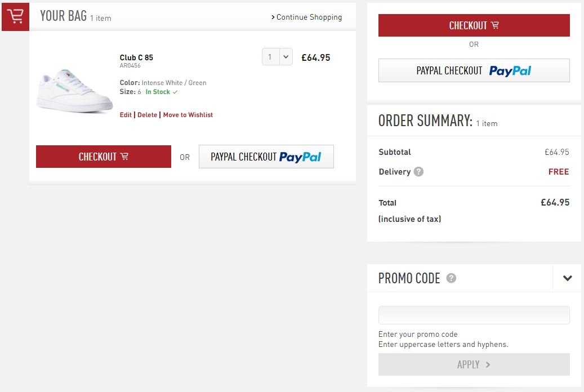Click the red Checkout button under the shoe

(x=104, y=157)
